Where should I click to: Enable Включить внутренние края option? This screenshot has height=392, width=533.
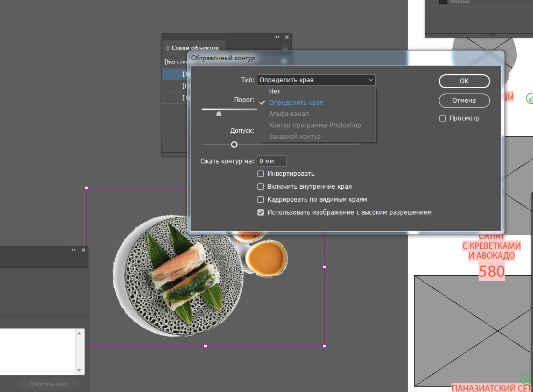(261, 187)
